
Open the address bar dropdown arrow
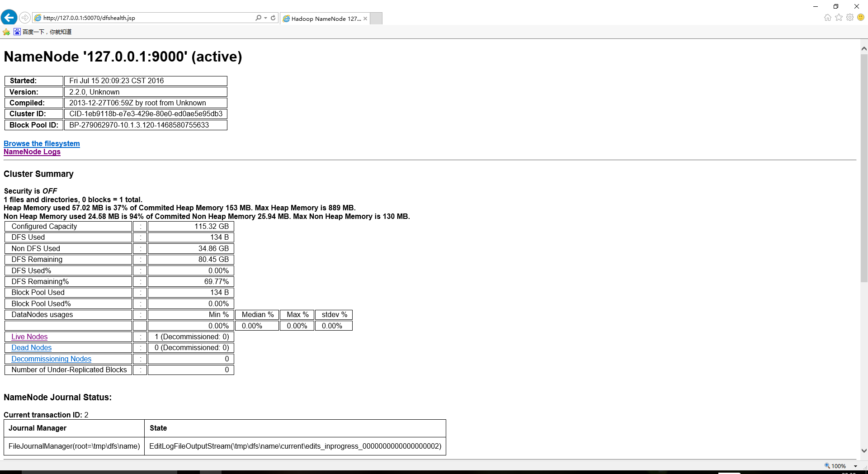point(265,18)
